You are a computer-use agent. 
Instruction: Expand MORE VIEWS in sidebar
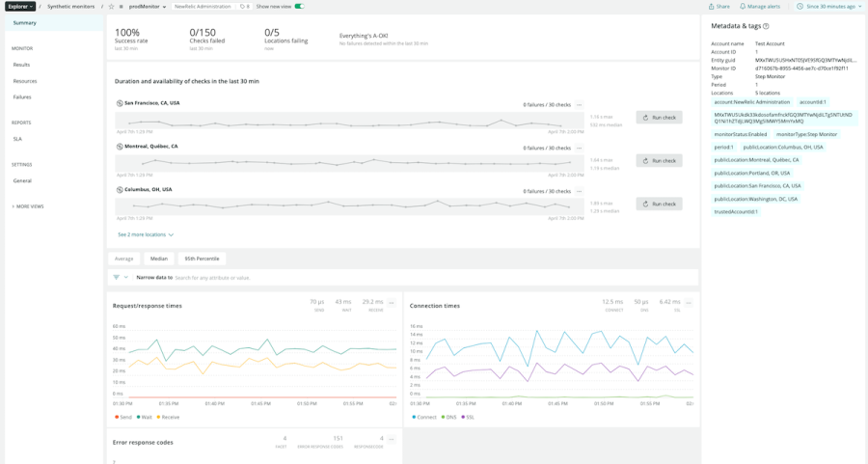(28, 206)
